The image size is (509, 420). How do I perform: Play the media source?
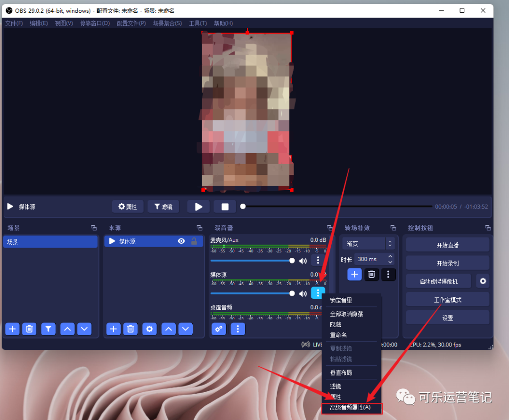198,207
